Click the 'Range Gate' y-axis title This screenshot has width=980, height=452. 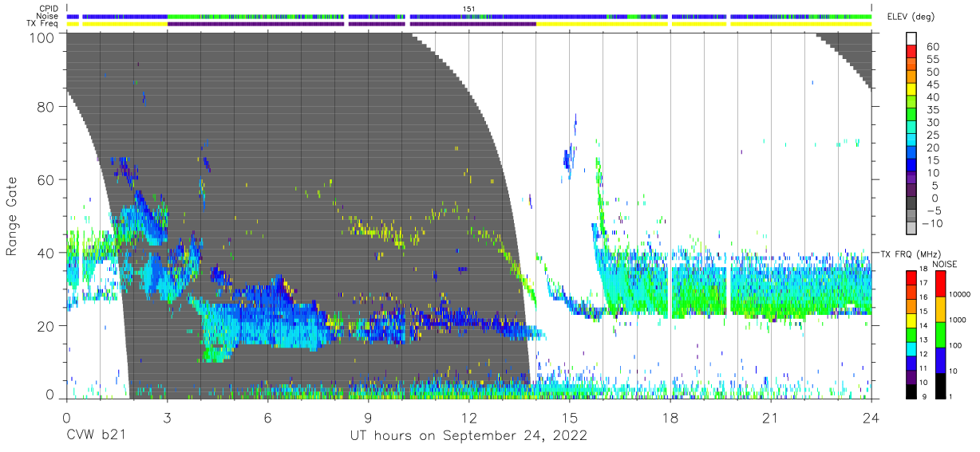[x=12, y=216]
